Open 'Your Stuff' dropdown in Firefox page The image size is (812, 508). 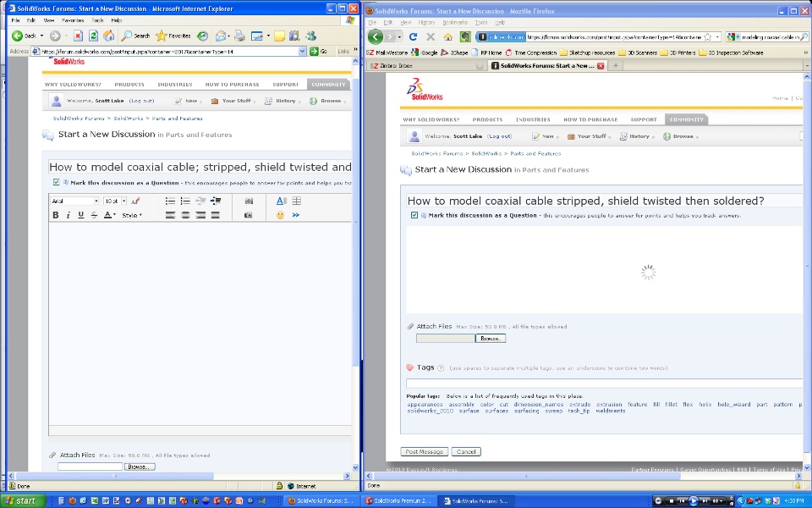[x=590, y=136]
